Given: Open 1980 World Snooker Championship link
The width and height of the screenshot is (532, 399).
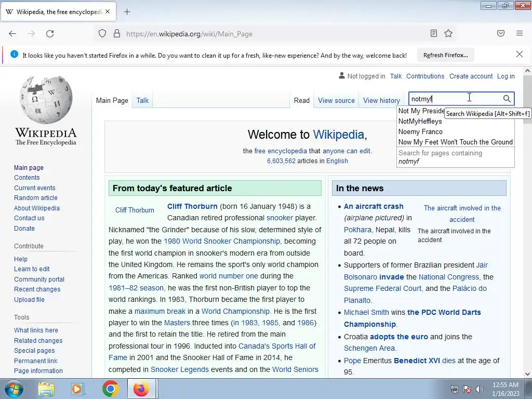Looking at the screenshot, I should point(222,241).
